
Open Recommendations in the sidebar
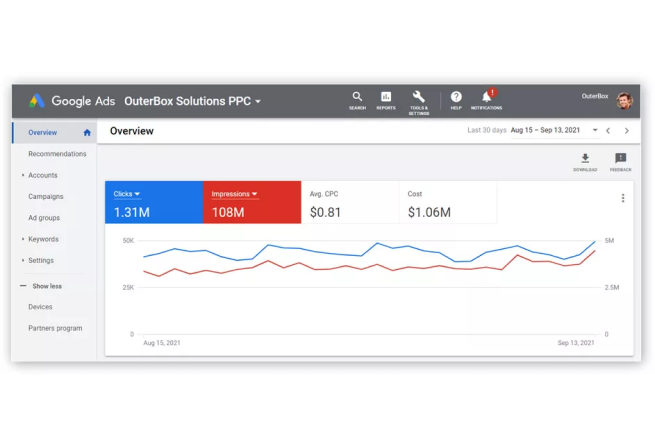click(57, 154)
